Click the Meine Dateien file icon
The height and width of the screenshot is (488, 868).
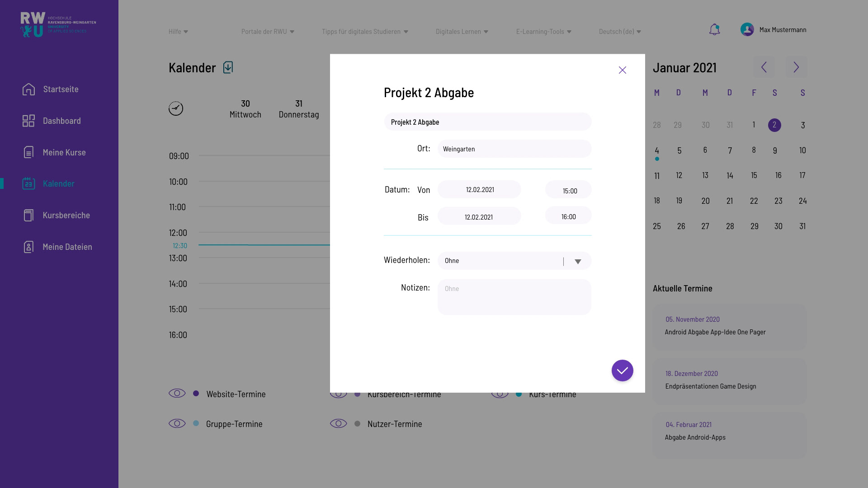[x=28, y=247]
